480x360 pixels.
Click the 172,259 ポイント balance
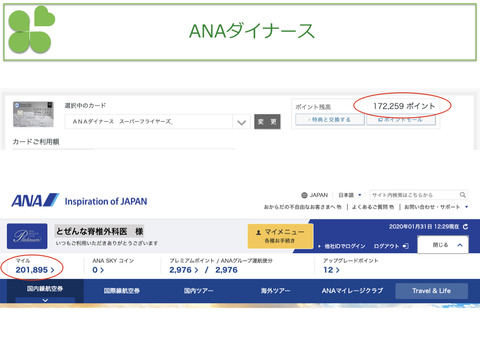pos(404,106)
